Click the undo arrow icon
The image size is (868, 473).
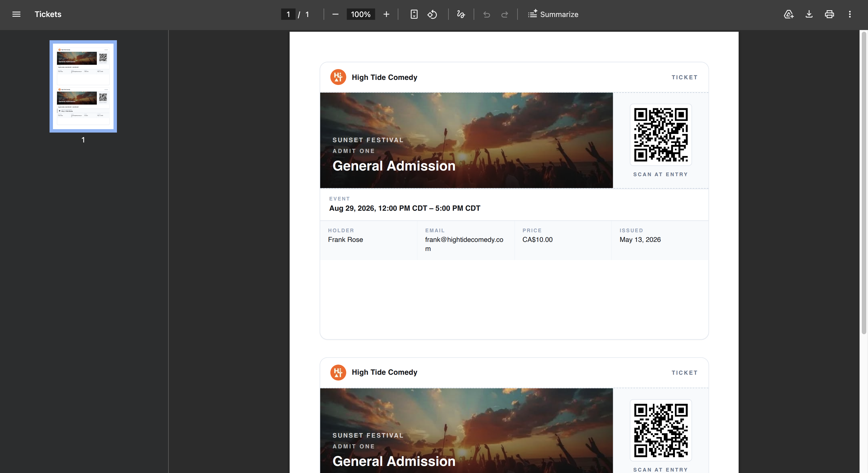[x=486, y=14]
